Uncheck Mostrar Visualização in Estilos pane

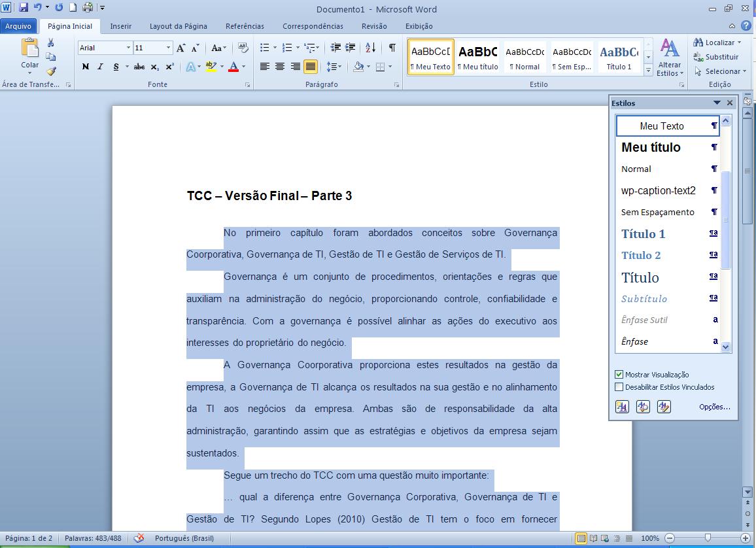tap(619, 374)
